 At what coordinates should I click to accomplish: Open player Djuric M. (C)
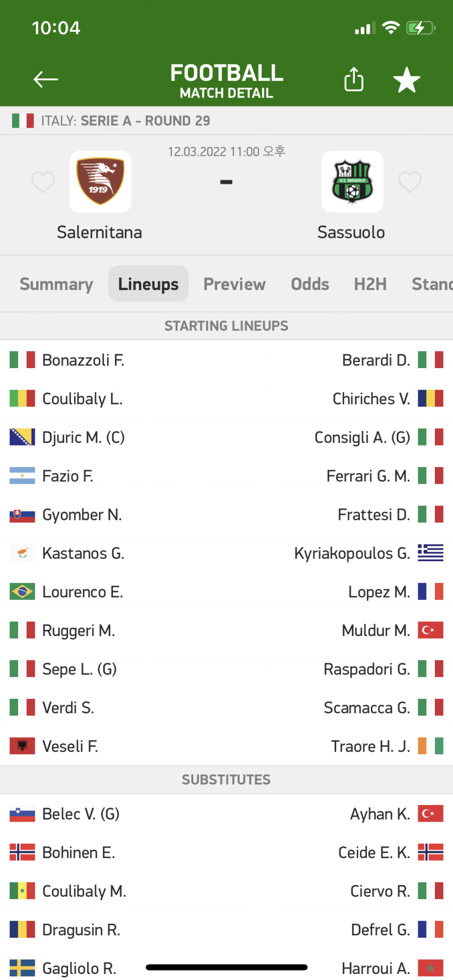pyautogui.click(x=84, y=437)
